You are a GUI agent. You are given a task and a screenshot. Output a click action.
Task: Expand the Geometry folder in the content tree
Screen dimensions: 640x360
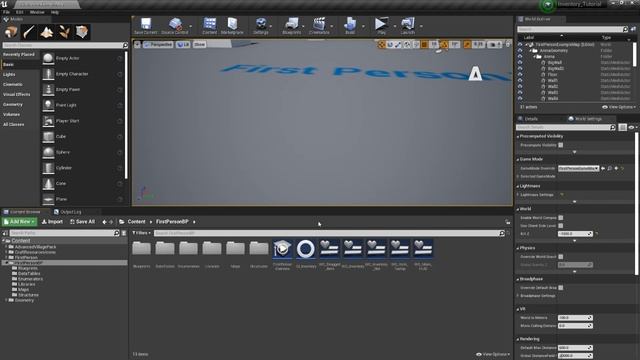(x=6, y=300)
